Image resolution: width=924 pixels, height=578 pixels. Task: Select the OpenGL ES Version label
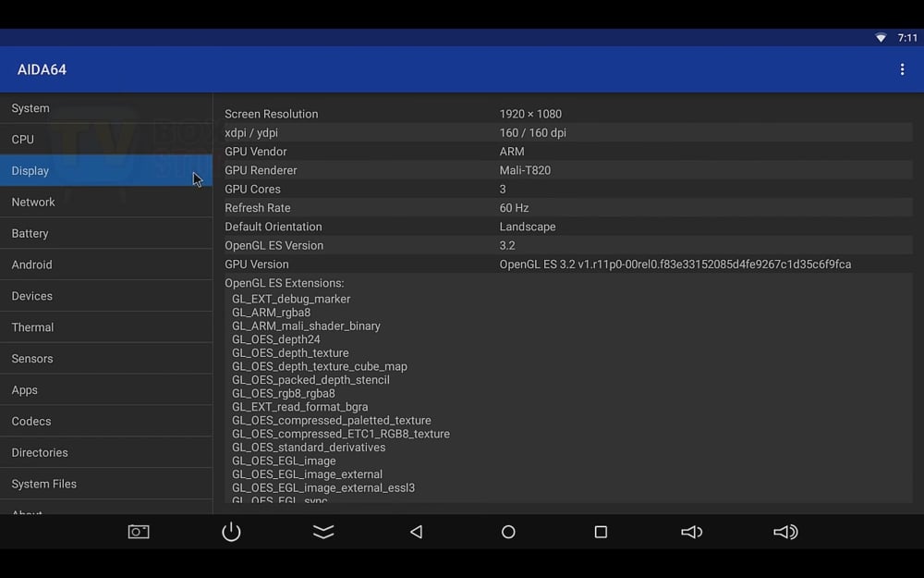click(274, 246)
